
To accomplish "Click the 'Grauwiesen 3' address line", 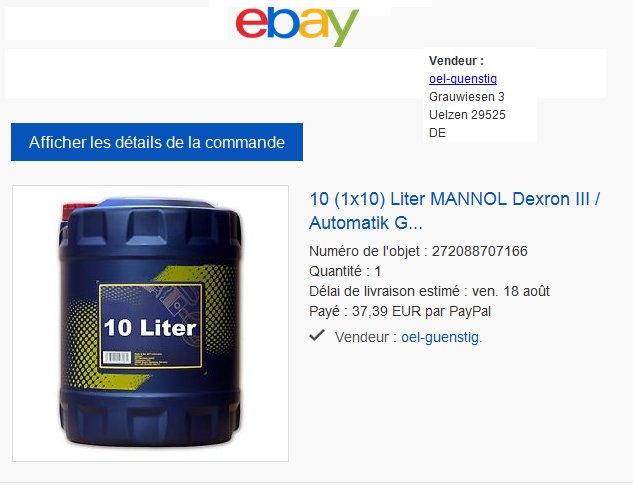I will tap(467, 97).
